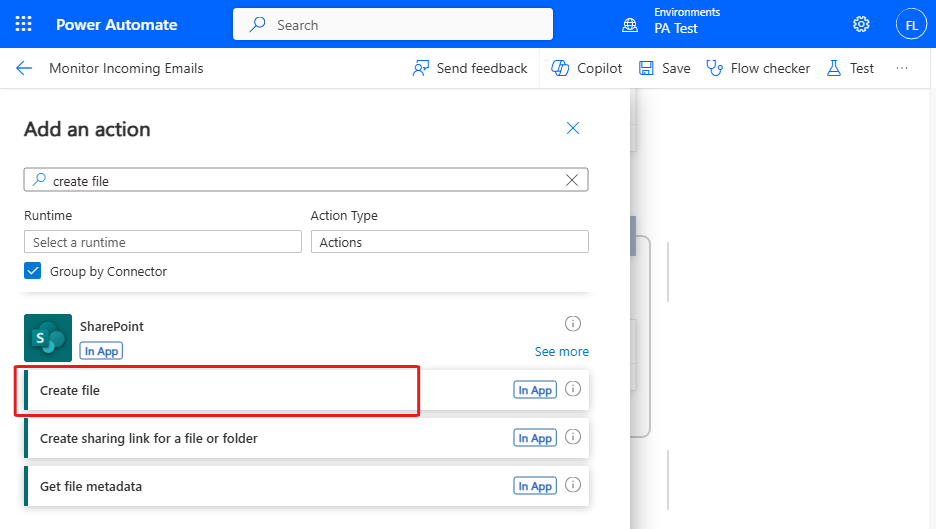This screenshot has height=529, width=936.
Task: Close the Add an action panel
Action: (573, 128)
